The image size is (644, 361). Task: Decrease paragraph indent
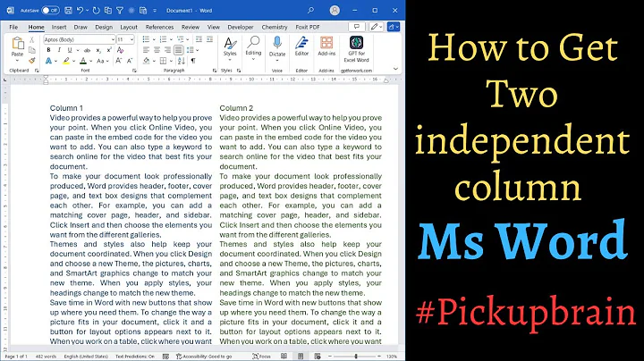tap(199, 39)
